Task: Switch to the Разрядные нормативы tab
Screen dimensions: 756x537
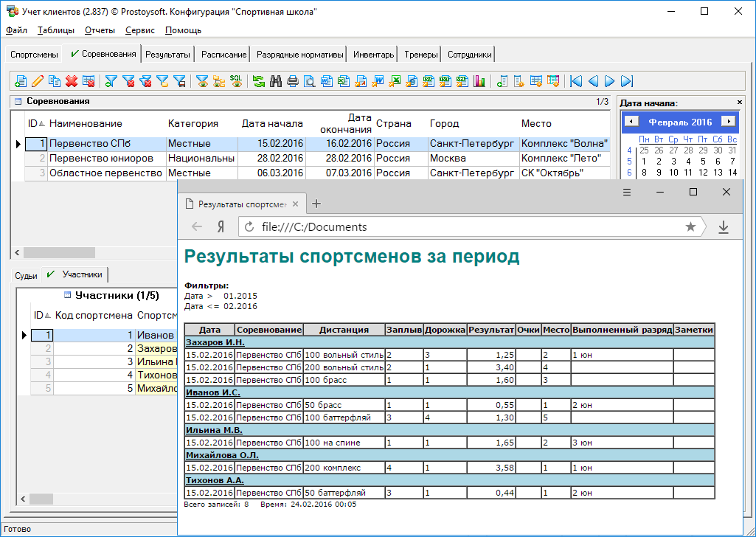Action: coord(299,55)
